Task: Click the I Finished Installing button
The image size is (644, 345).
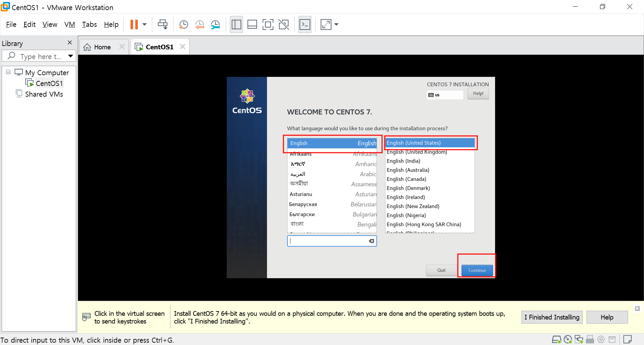Action: click(552, 317)
